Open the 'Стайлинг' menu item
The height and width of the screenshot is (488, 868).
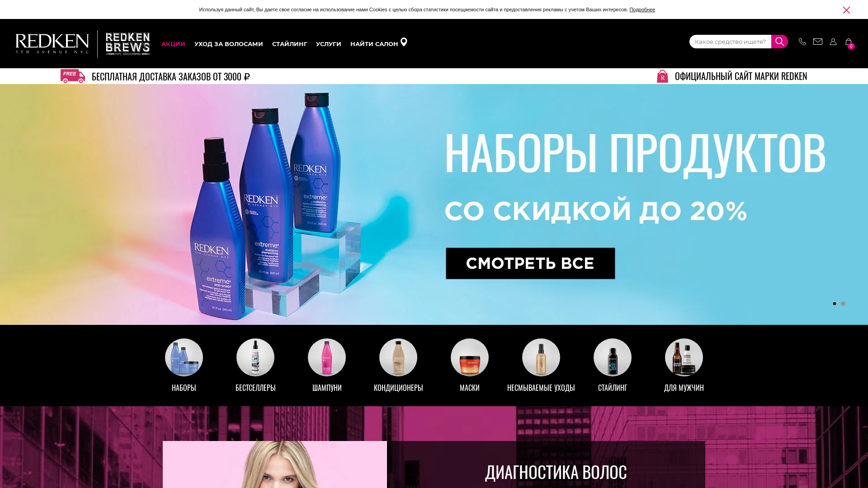click(290, 44)
